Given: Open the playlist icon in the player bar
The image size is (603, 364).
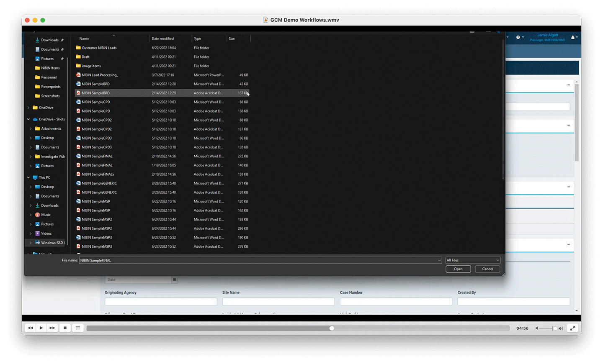Looking at the screenshot, I should point(78,328).
